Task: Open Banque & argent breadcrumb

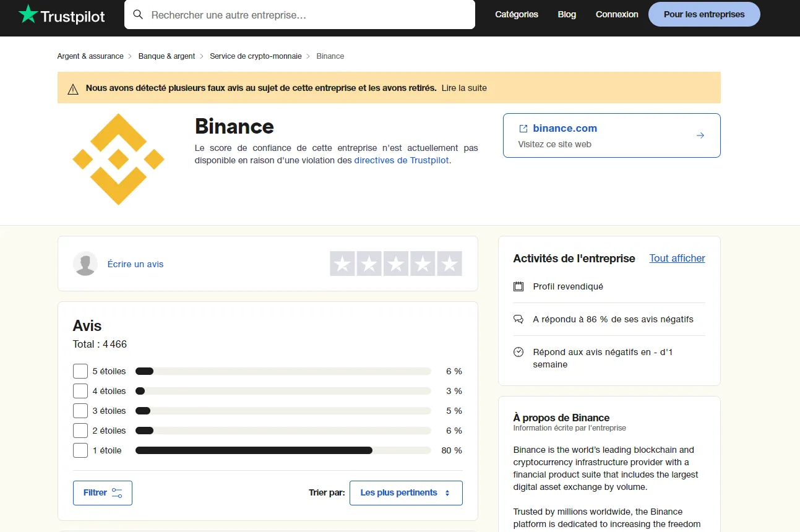Action: coord(166,56)
